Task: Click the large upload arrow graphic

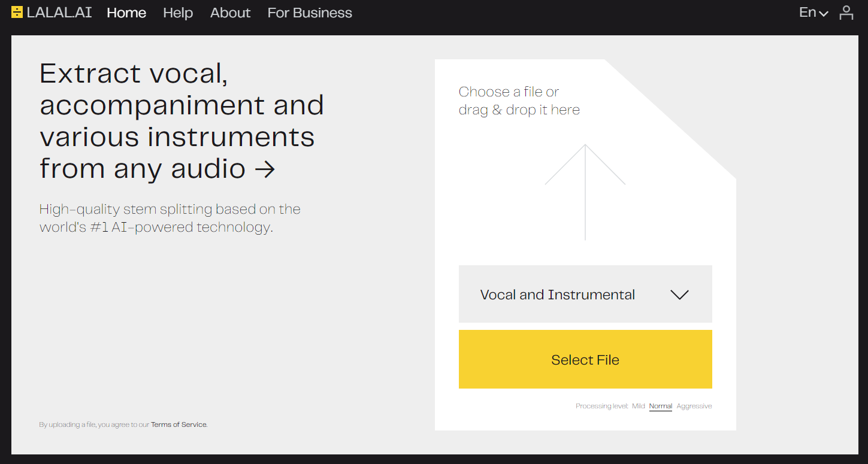Action: pyautogui.click(x=585, y=192)
